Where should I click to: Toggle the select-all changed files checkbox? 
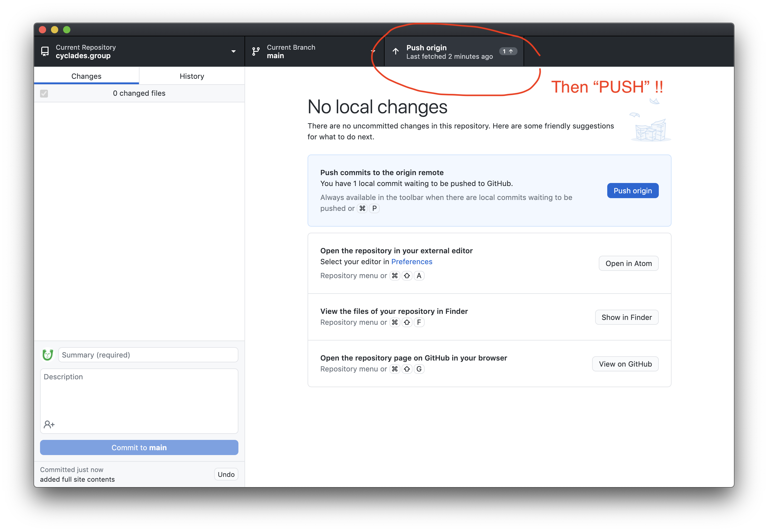click(x=44, y=93)
